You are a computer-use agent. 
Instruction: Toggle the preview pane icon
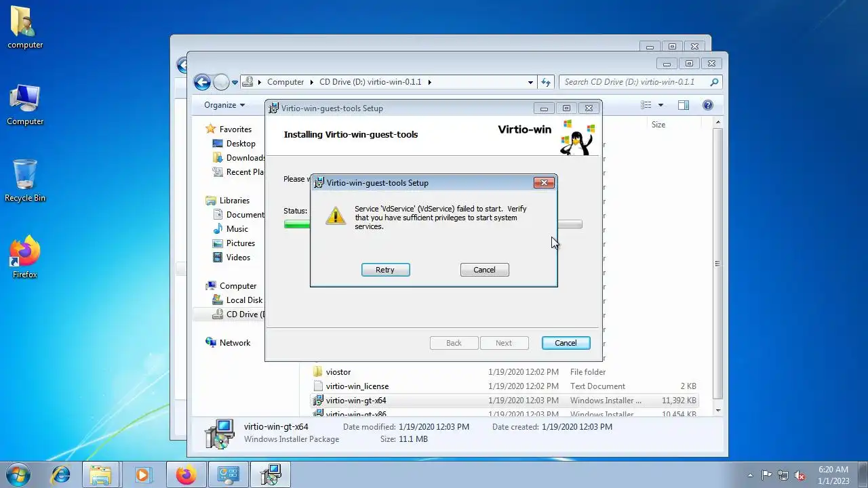coord(684,105)
